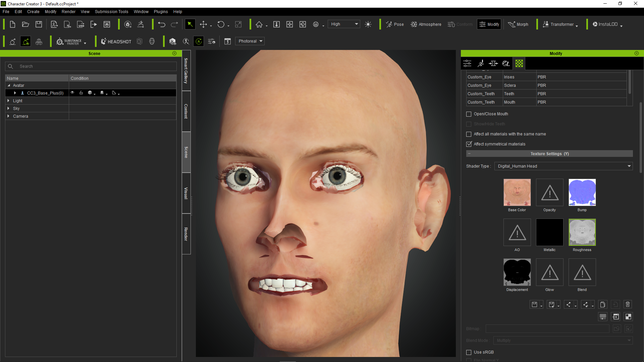Click the New Project icon
The image size is (644, 362).
point(12,24)
